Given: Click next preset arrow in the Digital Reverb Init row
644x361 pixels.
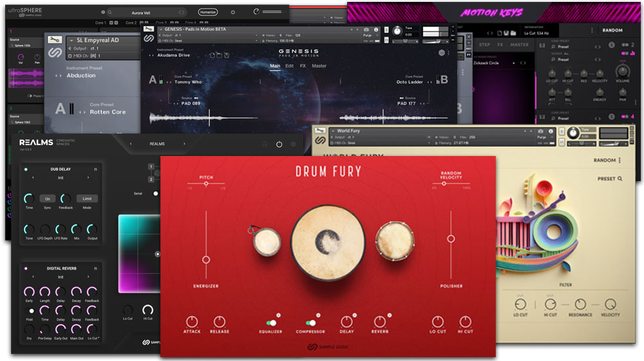Looking at the screenshot, I should [88, 277].
